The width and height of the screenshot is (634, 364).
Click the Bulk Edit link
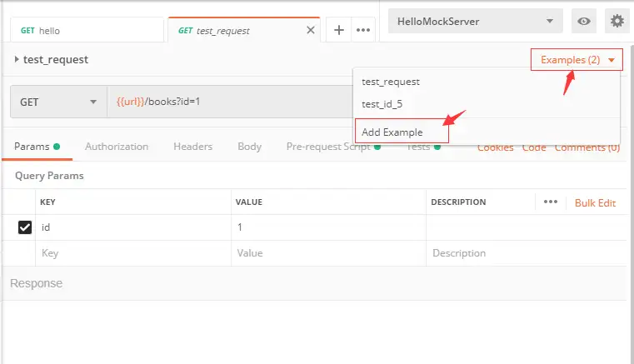click(595, 202)
